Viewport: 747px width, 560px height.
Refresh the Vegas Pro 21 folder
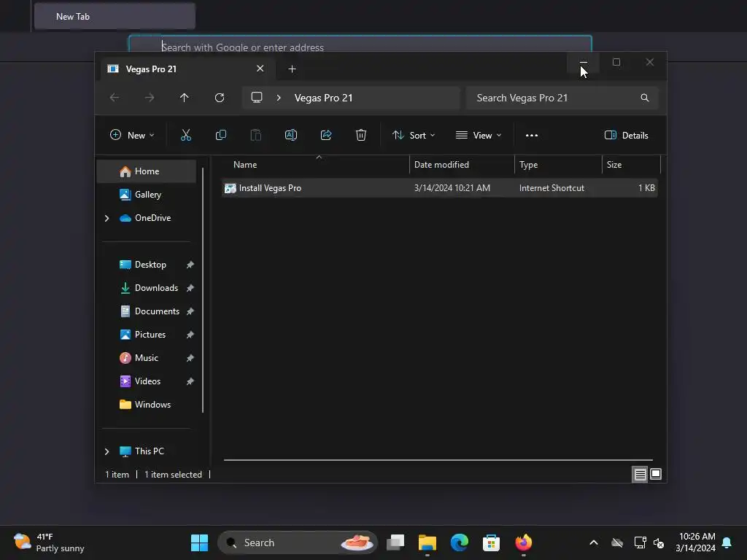(x=219, y=98)
